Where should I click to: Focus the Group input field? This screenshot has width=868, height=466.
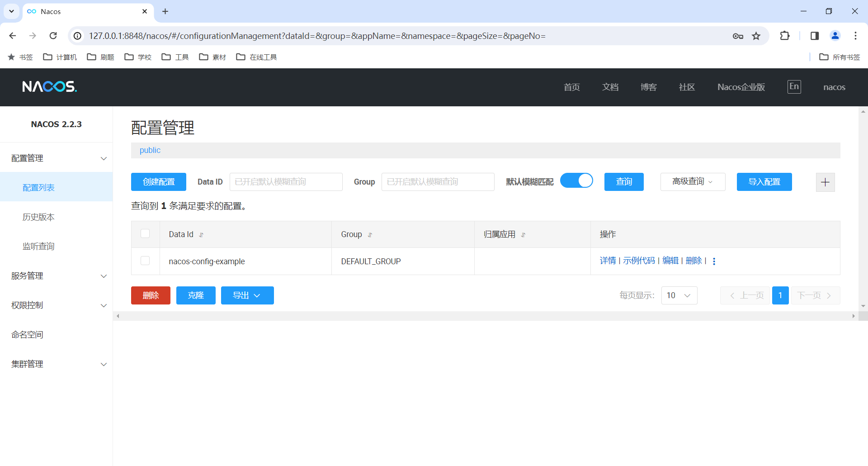click(x=438, y=182)
